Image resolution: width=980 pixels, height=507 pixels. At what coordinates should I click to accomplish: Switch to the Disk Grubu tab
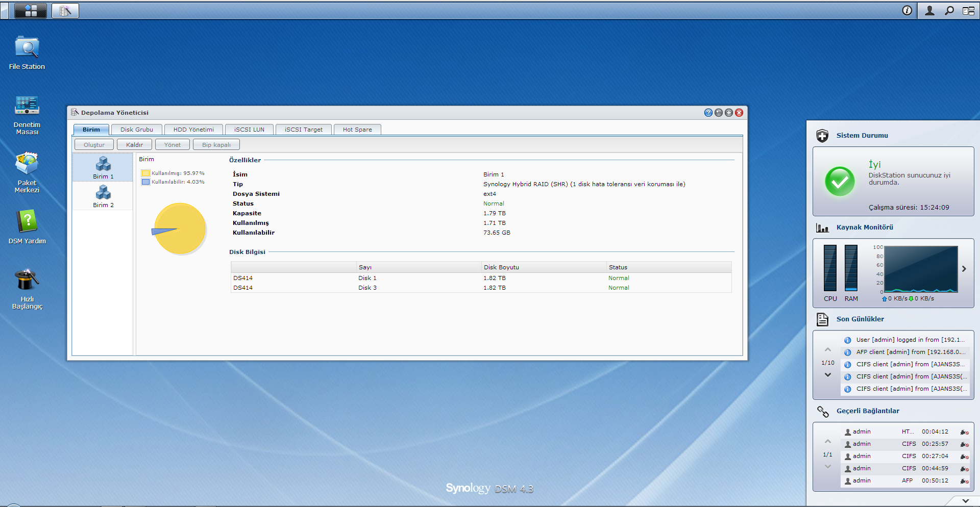pos(137,130)
